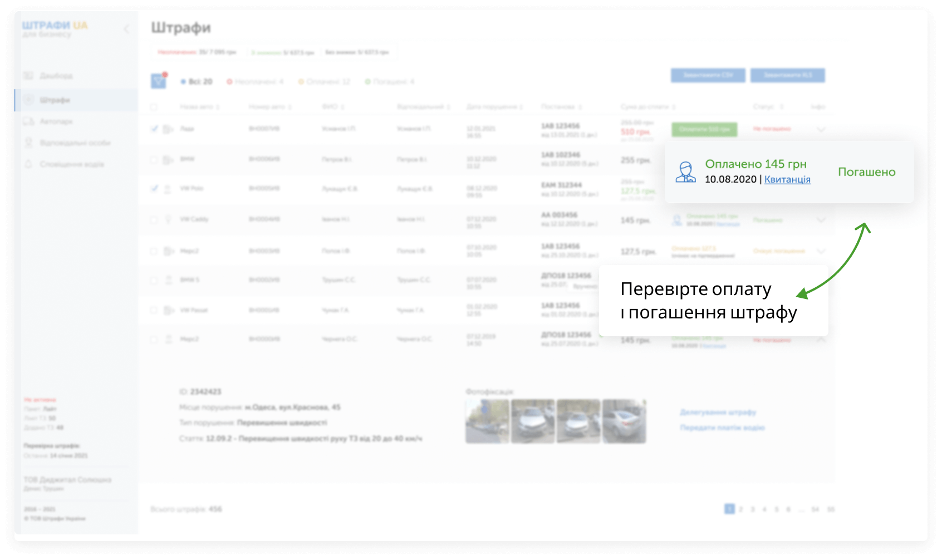The width and height of the screenshot is (942, 560).
Task: Click the ШТРАФИ UA logo
Action: coord(55,26)
